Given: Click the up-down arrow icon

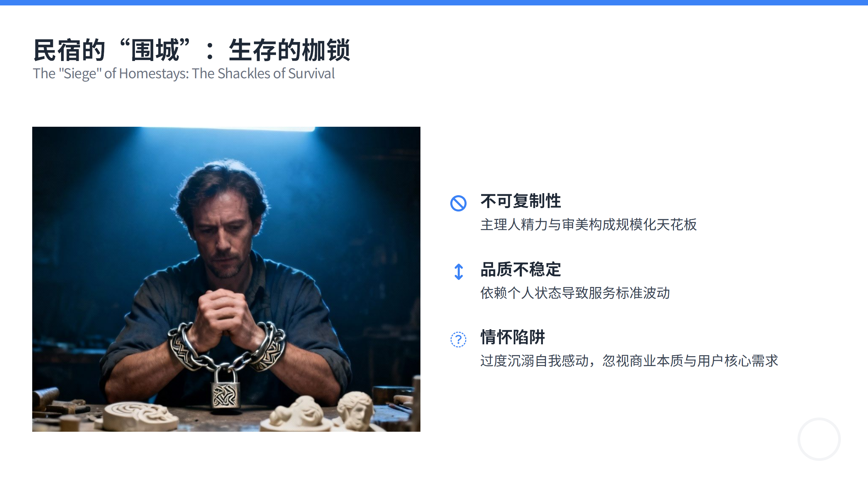Looking at the screenshot, I should pyautogui.click(x=459, y=272).
